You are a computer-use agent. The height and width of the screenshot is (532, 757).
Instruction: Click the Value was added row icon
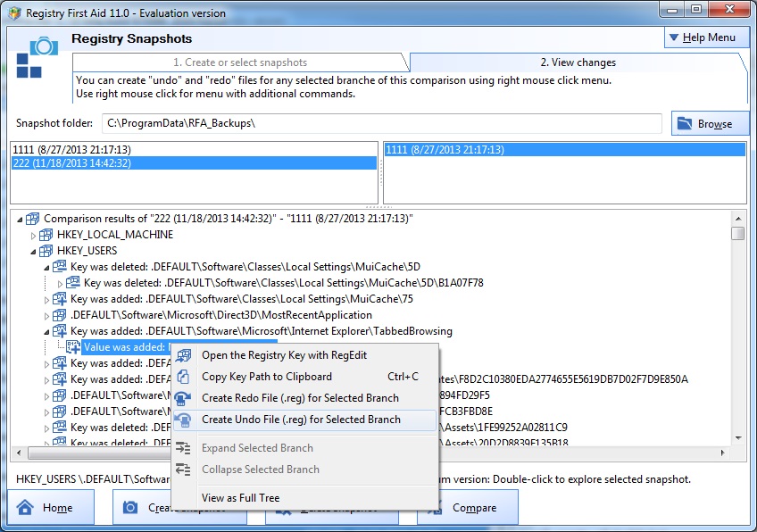(73, 347)
